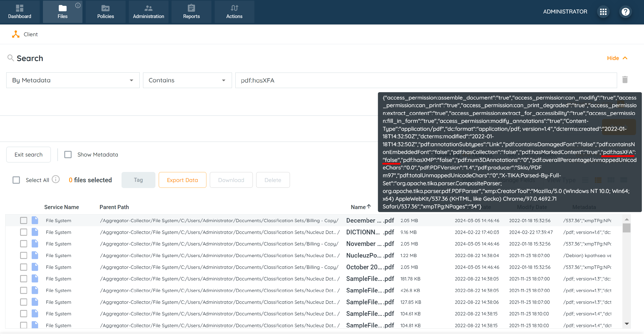Click the file icon of December pdf row

(x=35, y=220)
